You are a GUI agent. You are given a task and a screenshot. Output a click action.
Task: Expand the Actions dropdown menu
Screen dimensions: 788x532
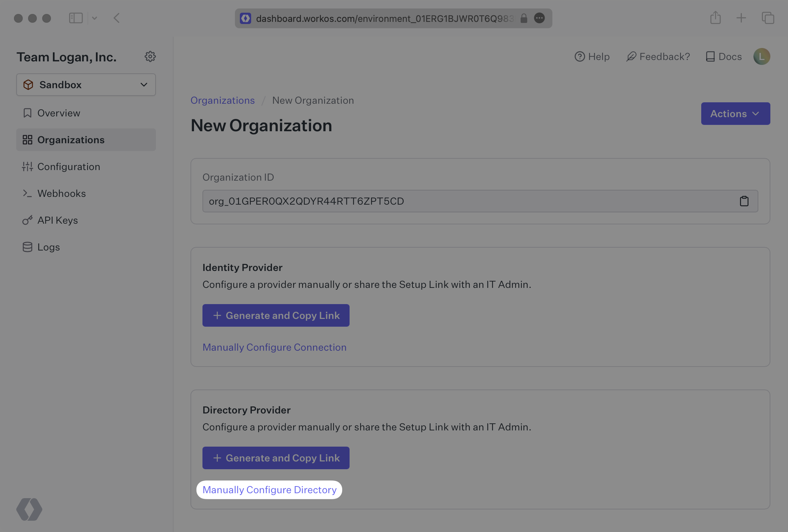[x=735, y=113]
